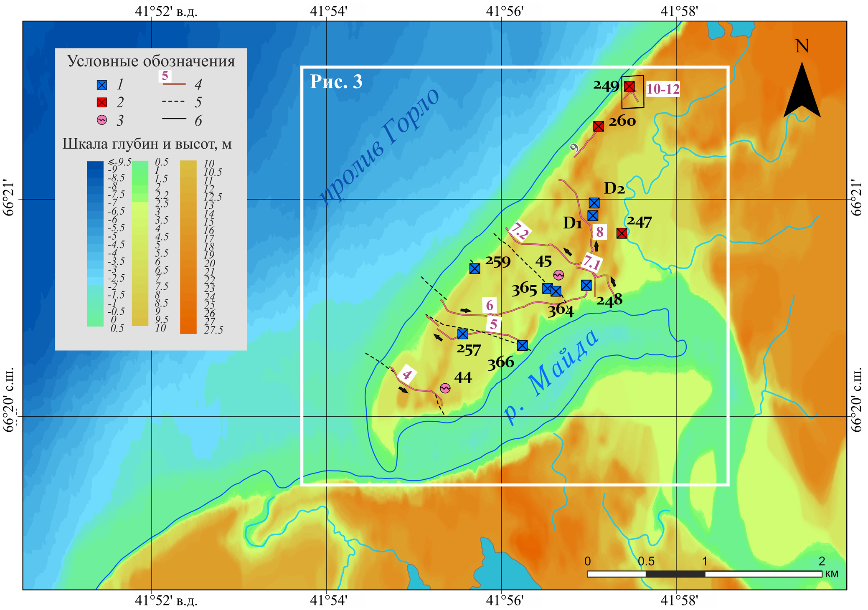Viewport: 868px width, 610px height.
Task: Click the blue marker labeled 366
Action: click(522, 345)
